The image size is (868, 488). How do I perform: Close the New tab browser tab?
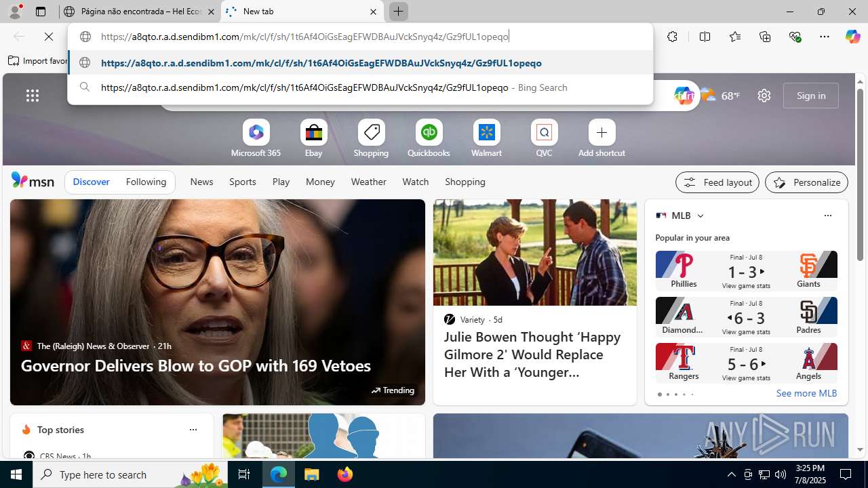(373, 12)
